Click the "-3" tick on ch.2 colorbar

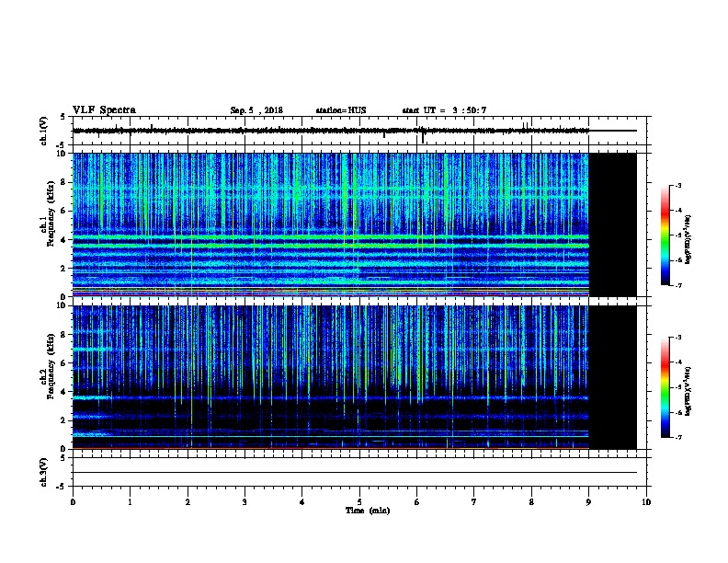tap(678, 338)
